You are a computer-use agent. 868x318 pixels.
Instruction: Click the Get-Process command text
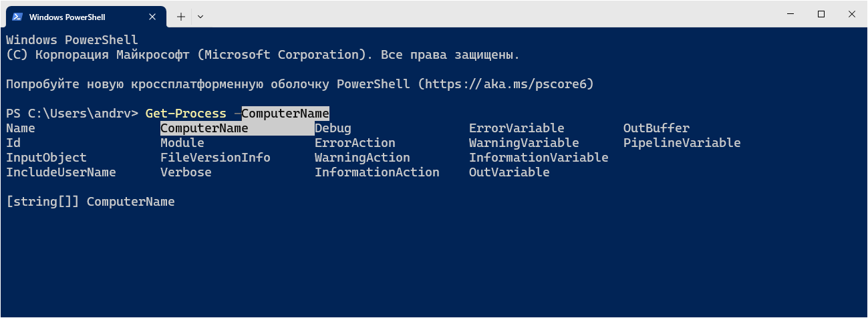pyautogui.click(x=186, y=114)
